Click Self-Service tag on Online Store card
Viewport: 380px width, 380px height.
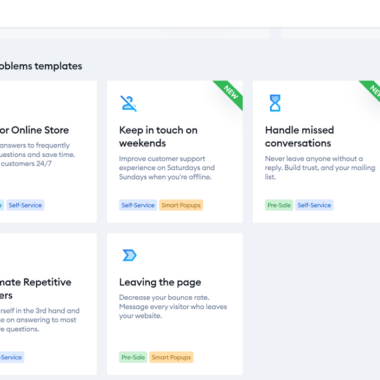point(25,205)
